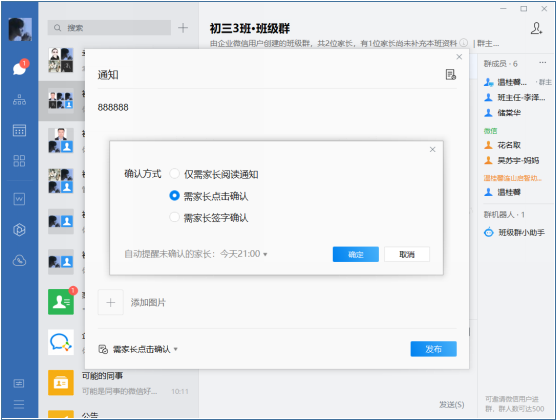Click the 确定 button
Viewport: 556px width, 420px height.
tap(356, 254)
